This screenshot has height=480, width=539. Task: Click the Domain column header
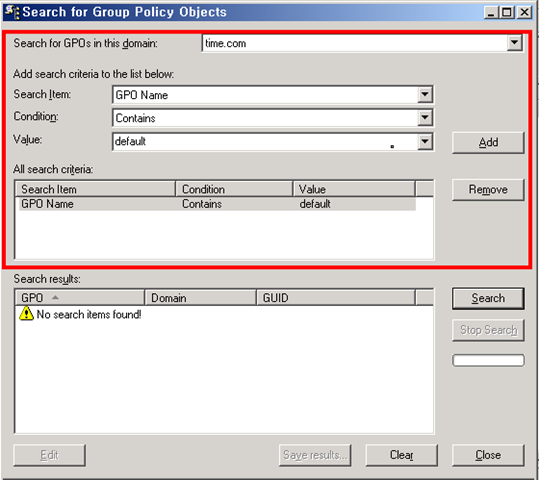pos(201,297)
